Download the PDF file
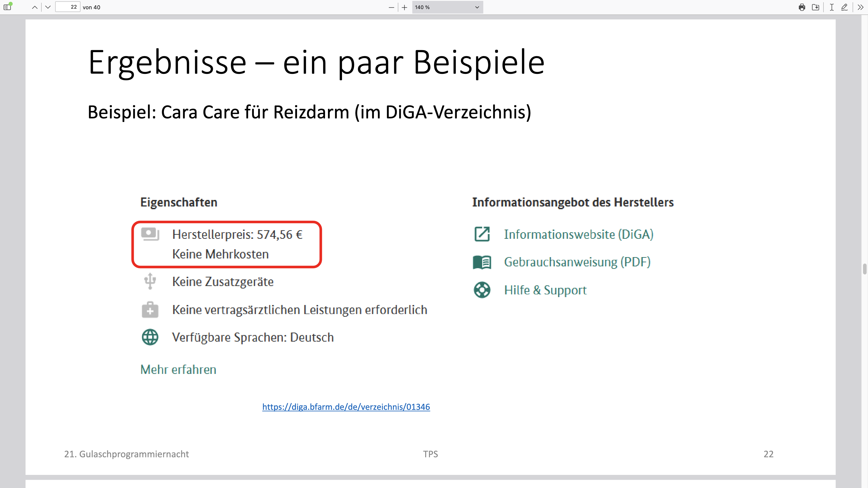868x488 pixels. click(x=816, y=7)
